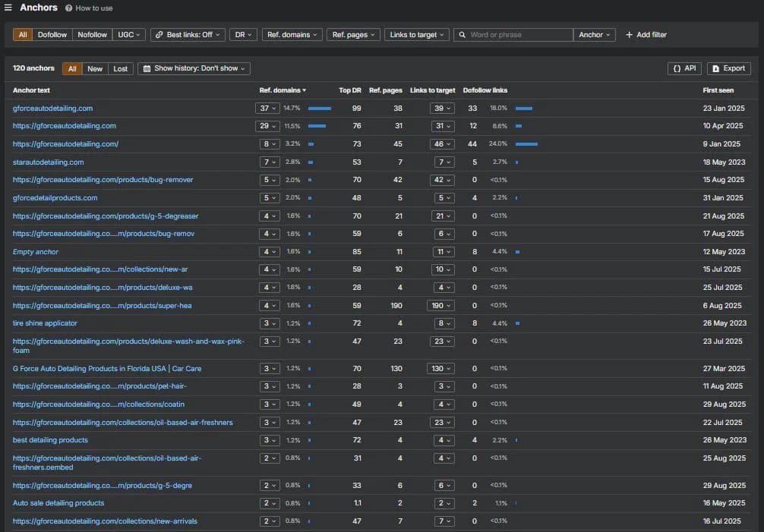Image resolution: width=764 pixels, height=532 pixels.
Task: Sort by the Ref. pages column header
Action: [x=385, y=90]
